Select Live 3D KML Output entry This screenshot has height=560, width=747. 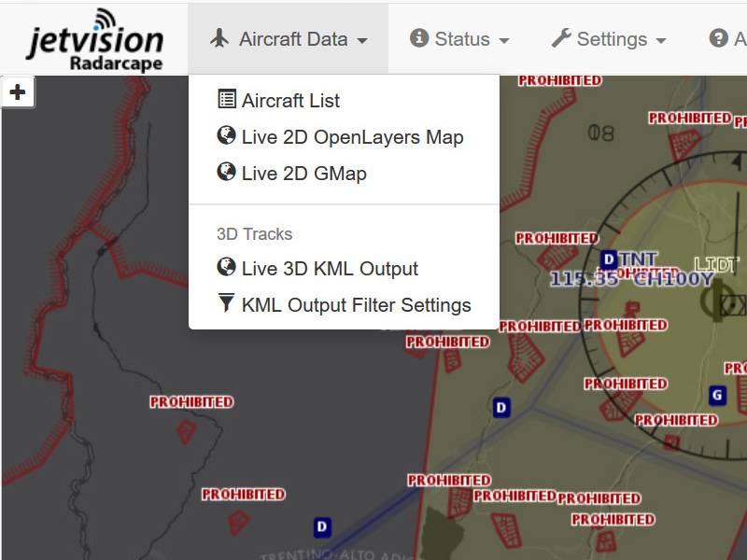click(x=330, y=269)
